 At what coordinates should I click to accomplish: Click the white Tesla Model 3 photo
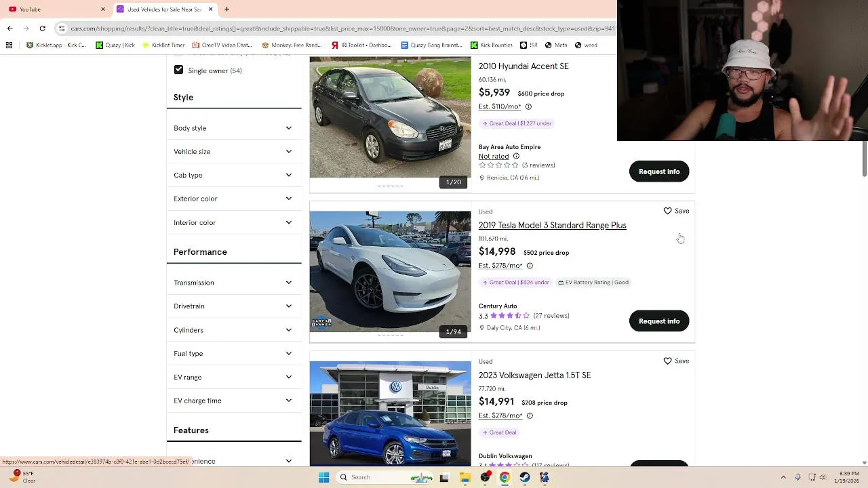coord(390,272)
